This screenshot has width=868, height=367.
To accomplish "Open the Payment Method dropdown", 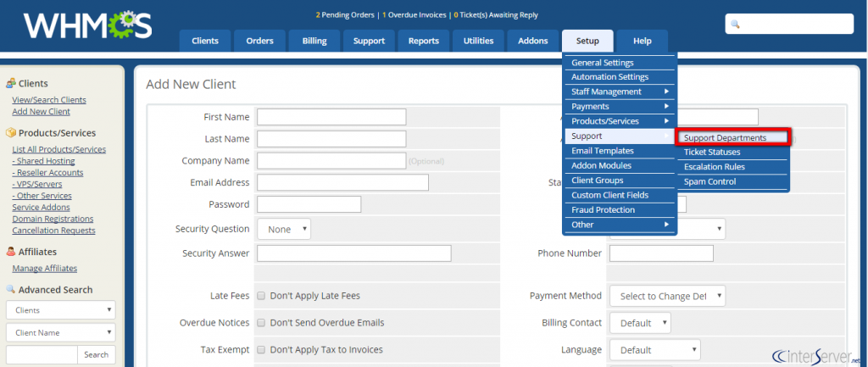I will [x=667, y=296].
